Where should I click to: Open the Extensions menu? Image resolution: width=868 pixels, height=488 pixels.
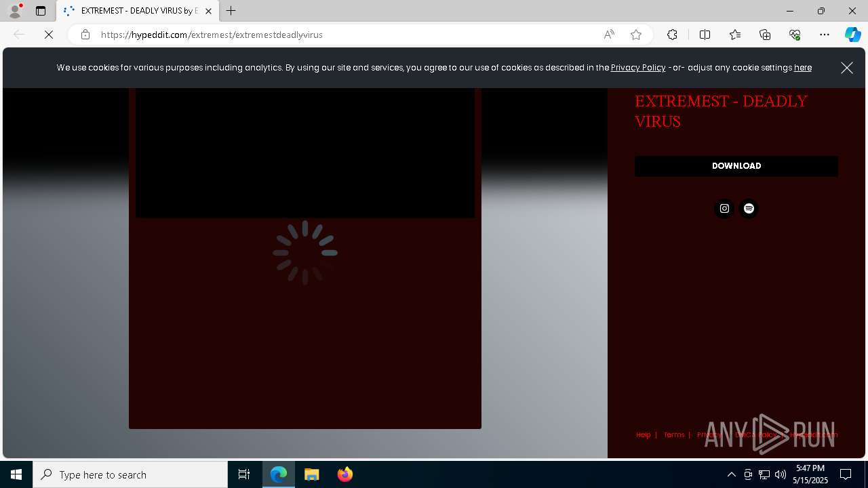click(672, 35)
